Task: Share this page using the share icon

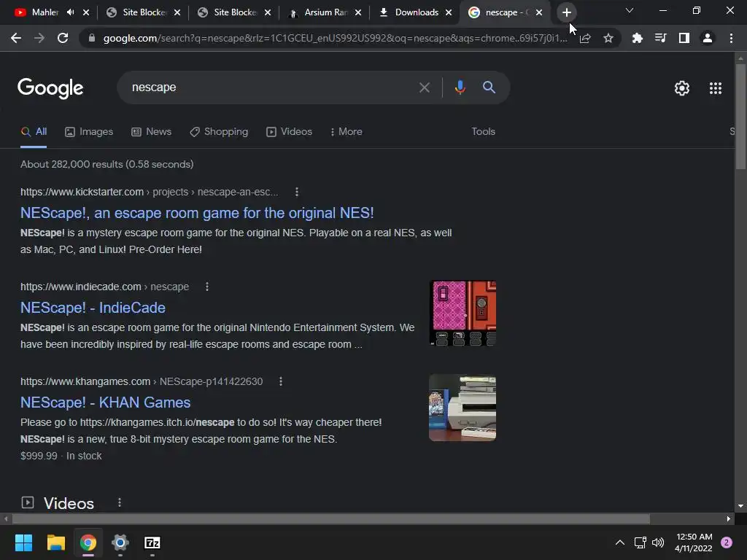Action: click(x=585, y=38)
